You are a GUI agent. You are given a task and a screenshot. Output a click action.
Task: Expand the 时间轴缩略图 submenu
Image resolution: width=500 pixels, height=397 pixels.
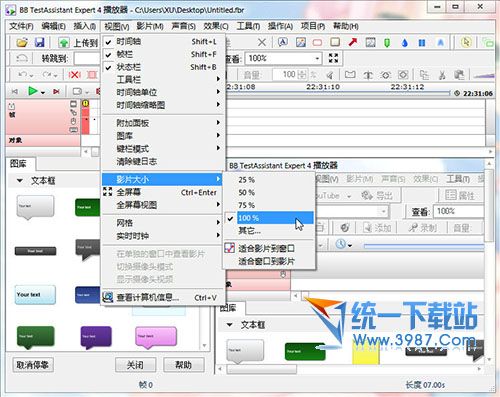pos(164,105)
